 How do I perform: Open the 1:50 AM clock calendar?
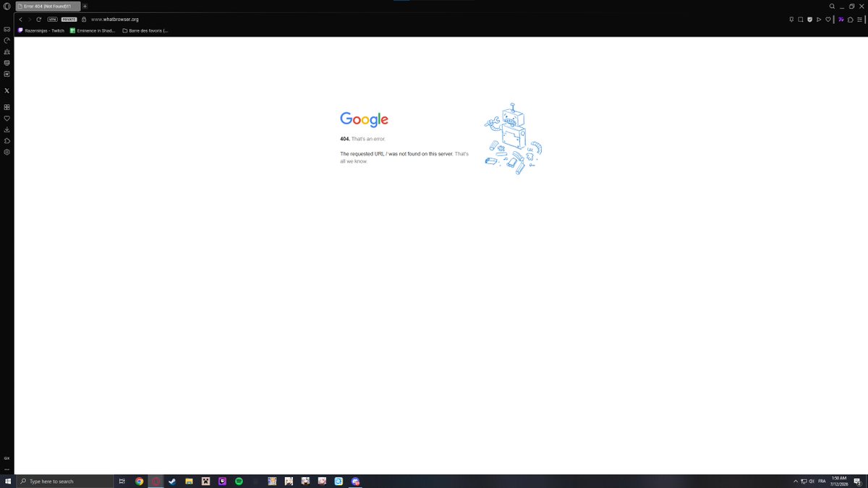838,481
